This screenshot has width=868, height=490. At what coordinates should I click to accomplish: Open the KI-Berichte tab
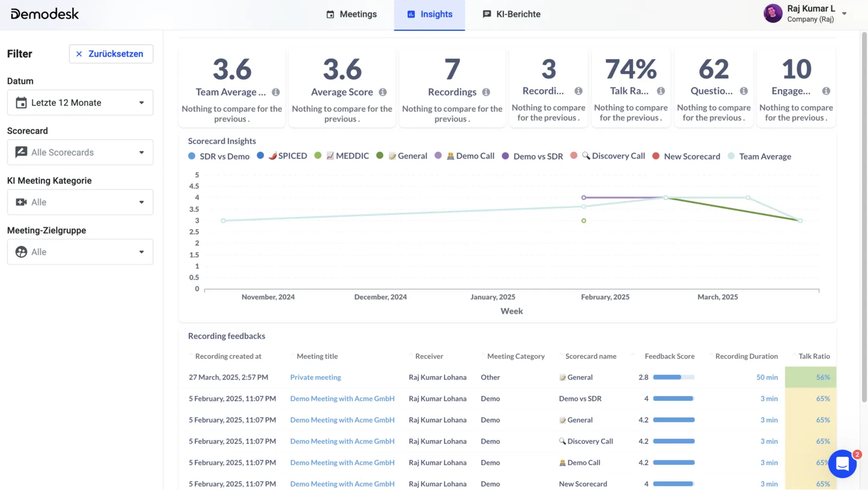click(511, 14)
